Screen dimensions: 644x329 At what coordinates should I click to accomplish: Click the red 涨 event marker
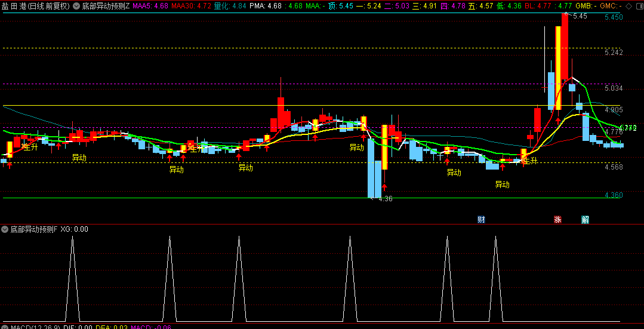tap(557, 219)
